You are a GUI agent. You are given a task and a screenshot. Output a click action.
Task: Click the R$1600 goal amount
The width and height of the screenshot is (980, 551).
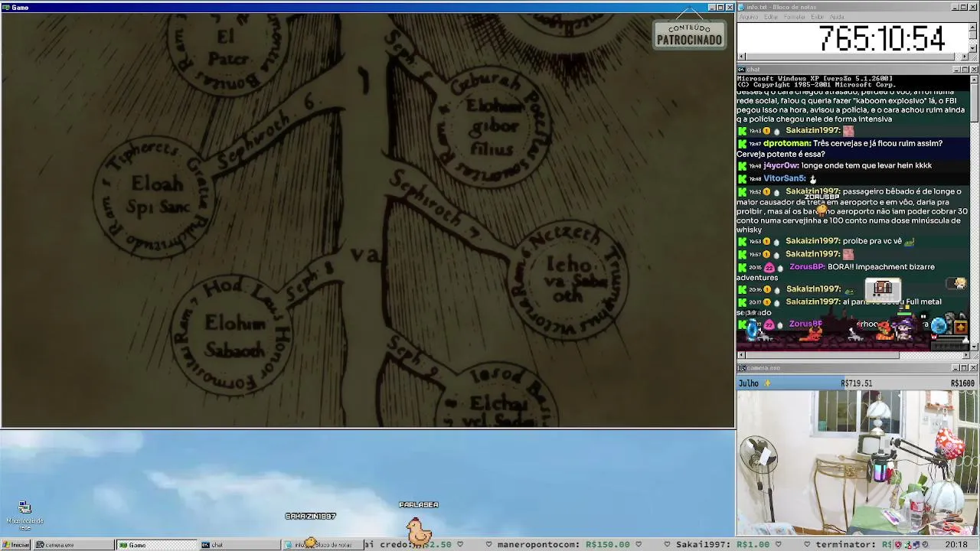(x=962, y=383)
